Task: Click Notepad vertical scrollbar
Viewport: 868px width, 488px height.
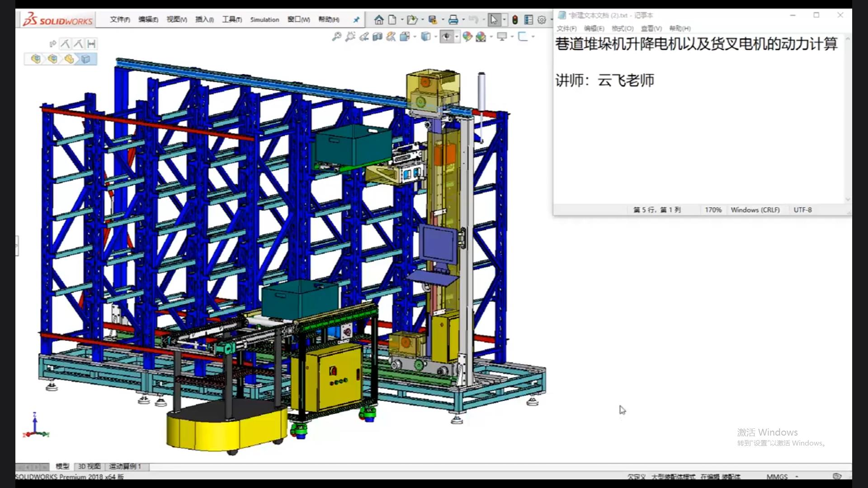Action: (x=848, y=119)
